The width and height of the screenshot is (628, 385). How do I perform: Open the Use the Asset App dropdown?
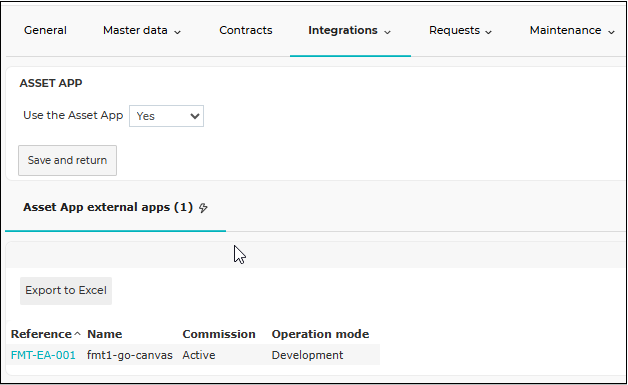[x=166, y=116]
